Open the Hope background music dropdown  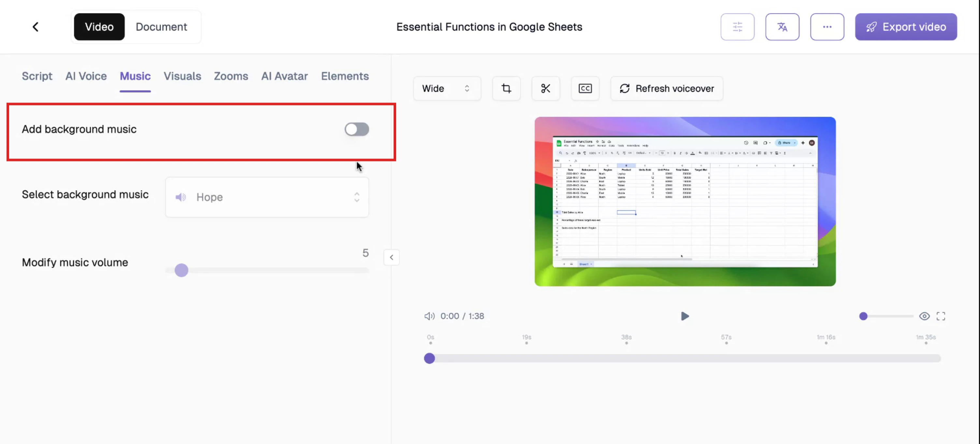coord(267,197)
